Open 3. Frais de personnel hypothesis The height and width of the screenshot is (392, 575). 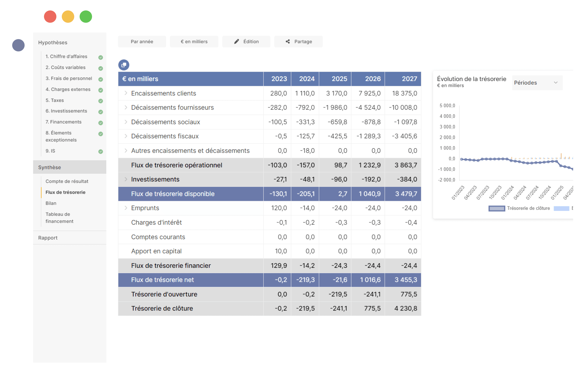tap(69, 78)
